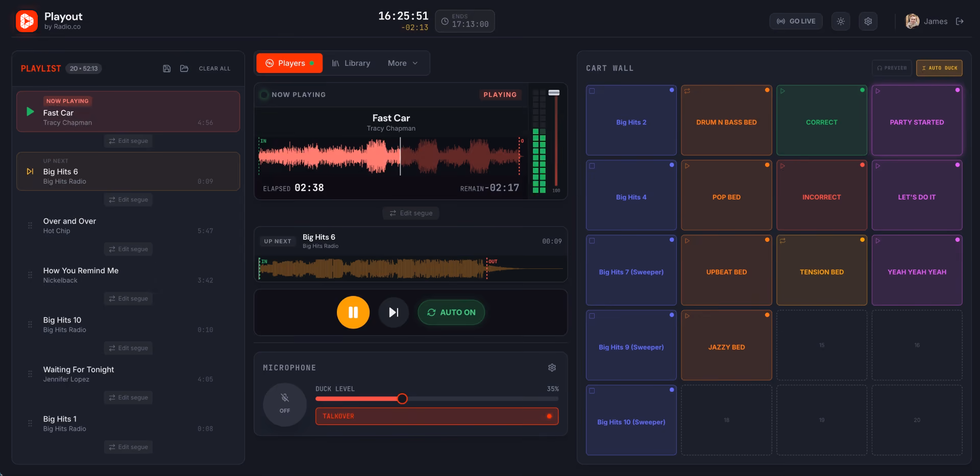980x476 pixels.
Task: Grab drag handle for Big Hits 10 row
Action: 30,324
